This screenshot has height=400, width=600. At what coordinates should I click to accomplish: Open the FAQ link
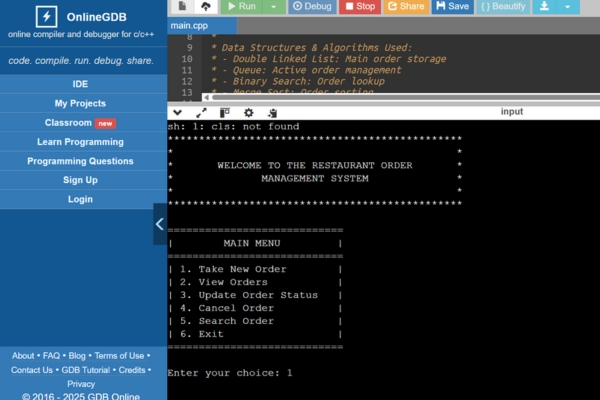coord(51,356)
